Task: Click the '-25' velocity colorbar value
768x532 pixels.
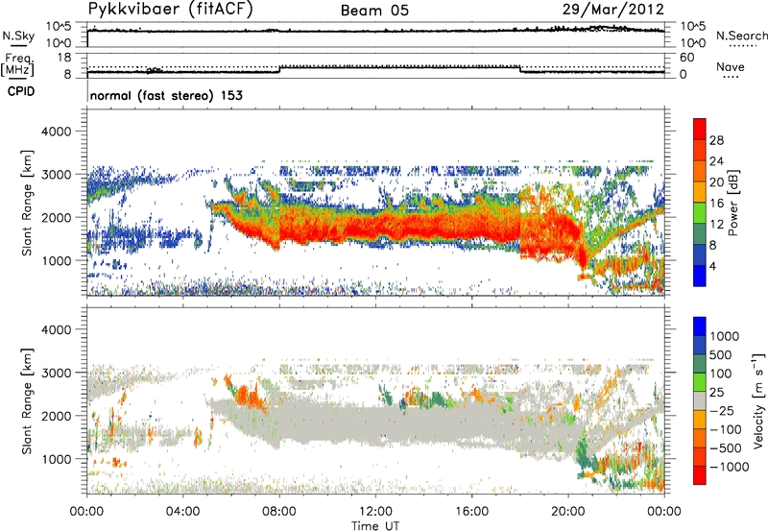Action: tap(722, 411)
